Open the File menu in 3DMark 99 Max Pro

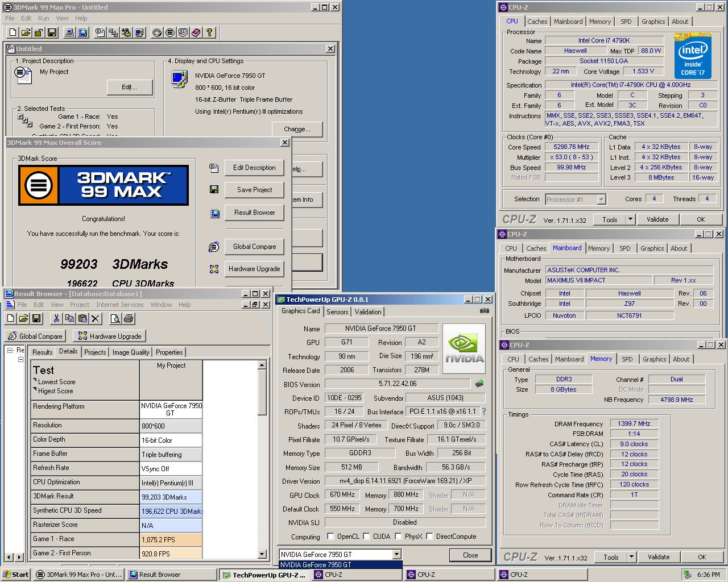tap(10, 18)
